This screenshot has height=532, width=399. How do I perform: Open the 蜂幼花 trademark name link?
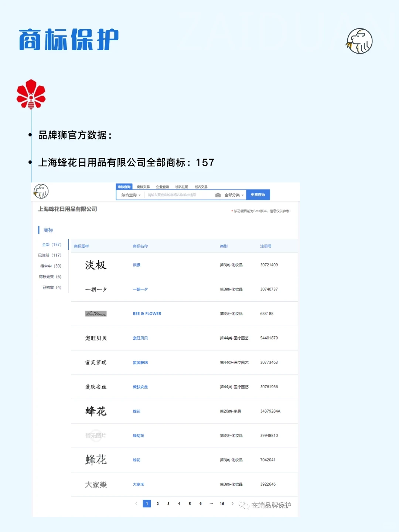pos(139,436)
